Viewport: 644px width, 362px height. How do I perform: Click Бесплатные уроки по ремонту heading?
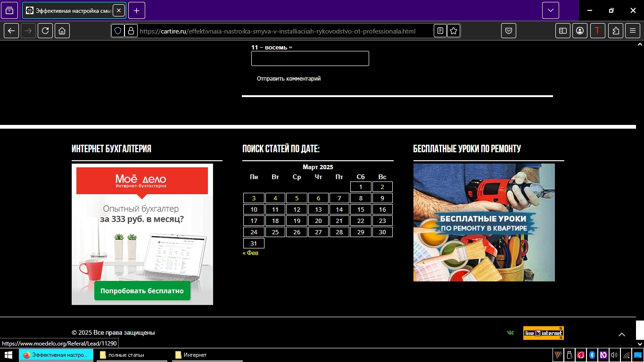coord(467,149)
